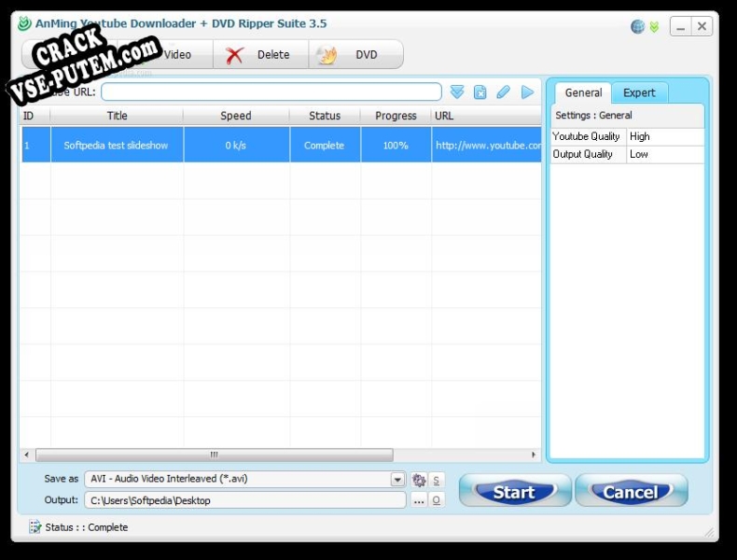This screenshot has width=737, height=560.
Task: Click the double down-arrow download icon by URL
Action: 457,91
